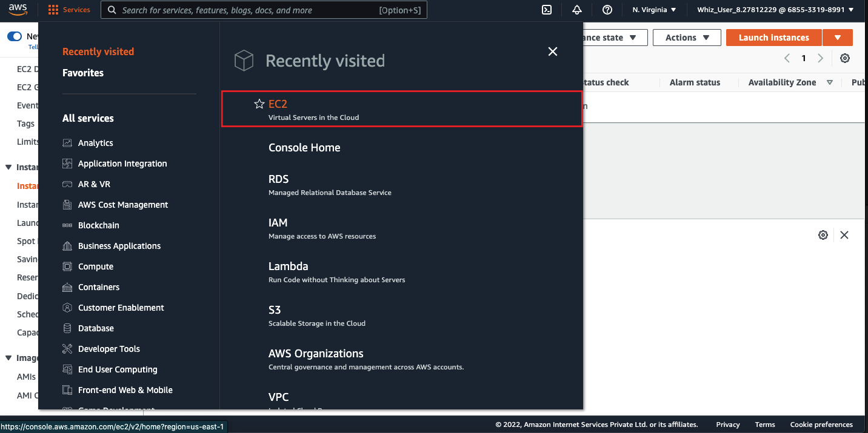The height and width of the screenshot is (433, 868).
Task: Open the N. Virginia region dropdown
Action: coord(654,10)
